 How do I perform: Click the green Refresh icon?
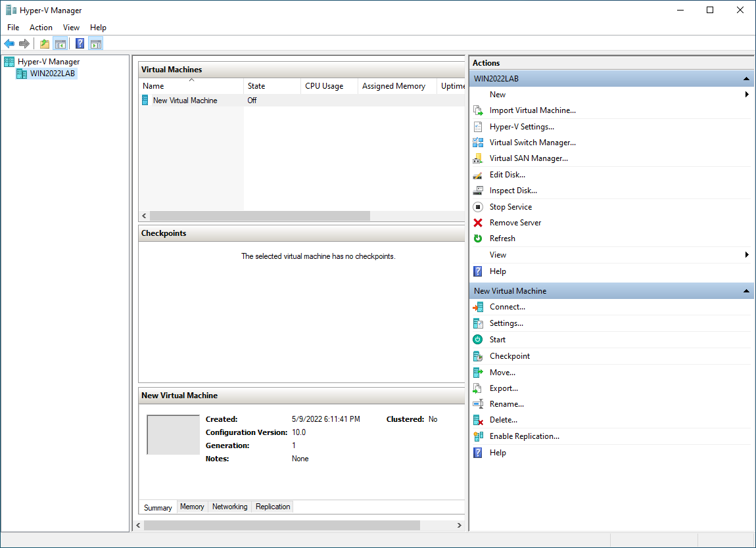478,239
